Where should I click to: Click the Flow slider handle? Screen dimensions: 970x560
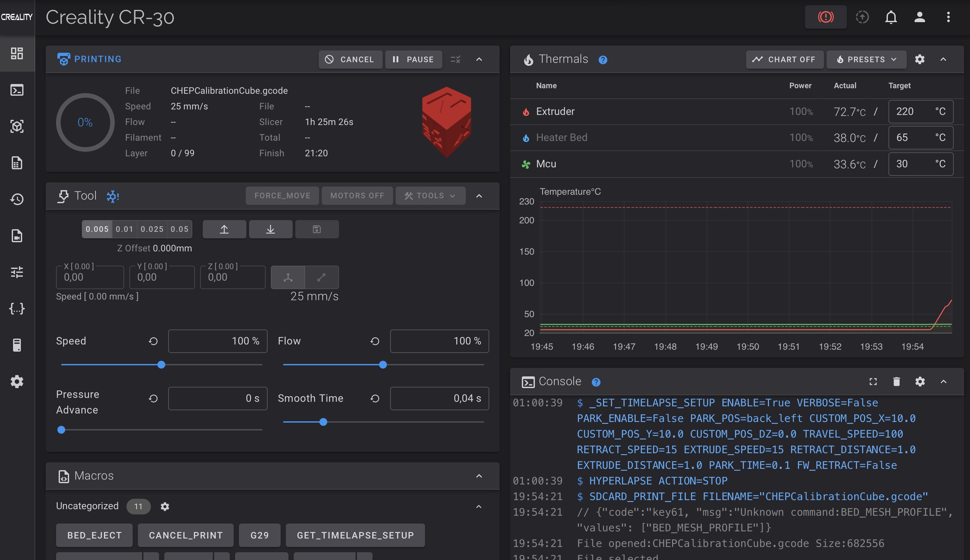click(383, 365)
